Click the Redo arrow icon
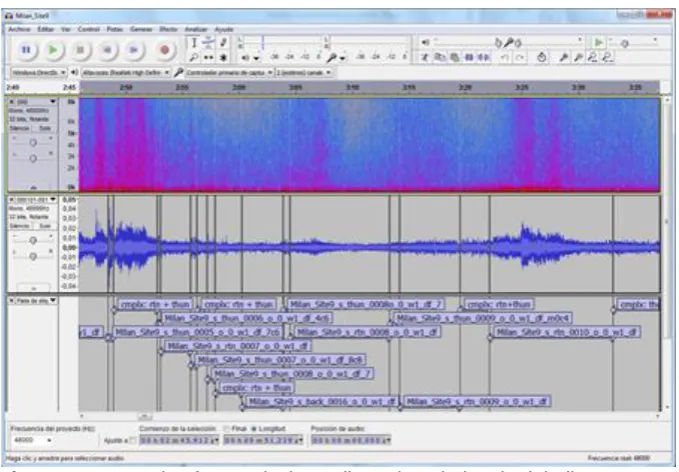 click(x=520, y=57)
